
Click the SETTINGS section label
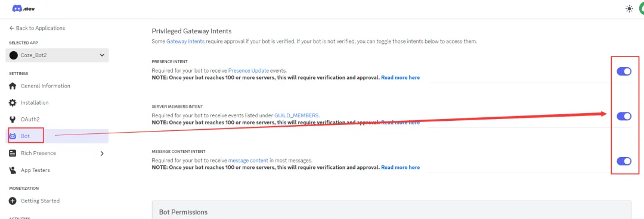pos(18,73)
